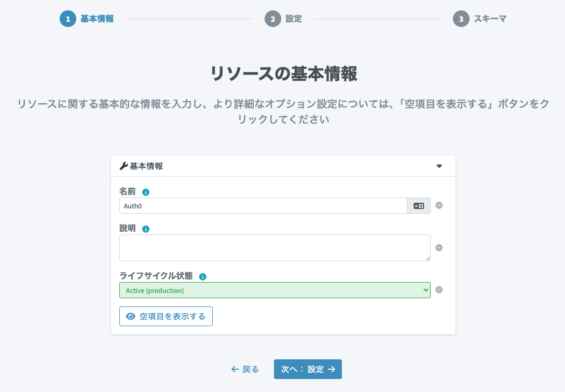Click the リソースの基本情報 heading
The width and height of the screenshot is (565, 392).
(284, 74)
